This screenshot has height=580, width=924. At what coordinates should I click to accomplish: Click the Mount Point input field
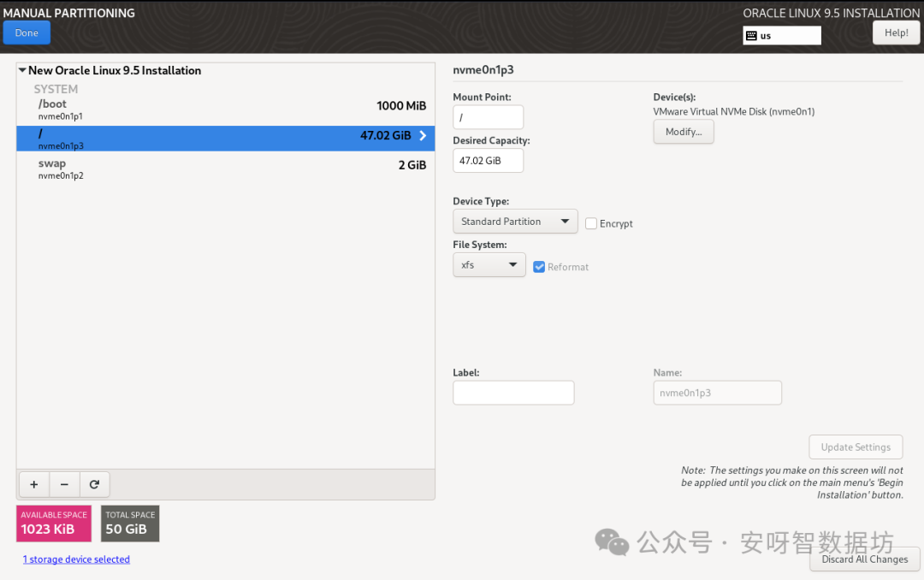pyautogui.click(x=488, y=117)
